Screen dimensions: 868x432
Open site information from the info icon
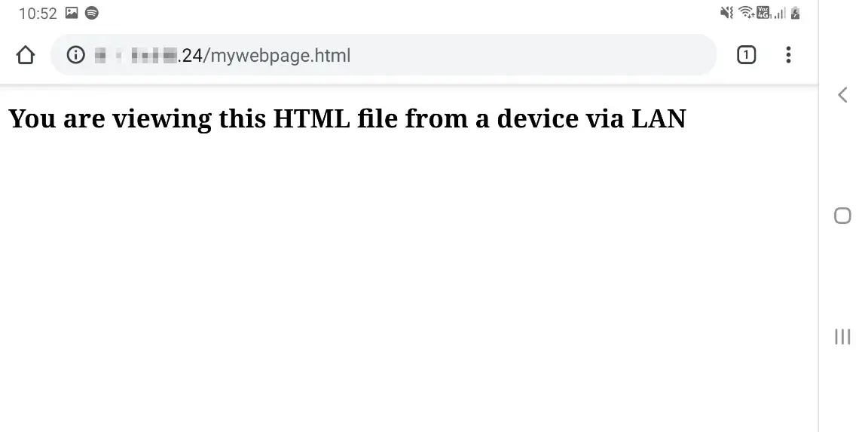pos(75,55)
